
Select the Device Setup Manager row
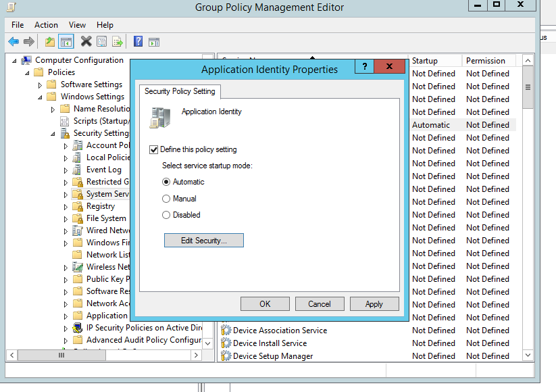[x=368, y=356]
